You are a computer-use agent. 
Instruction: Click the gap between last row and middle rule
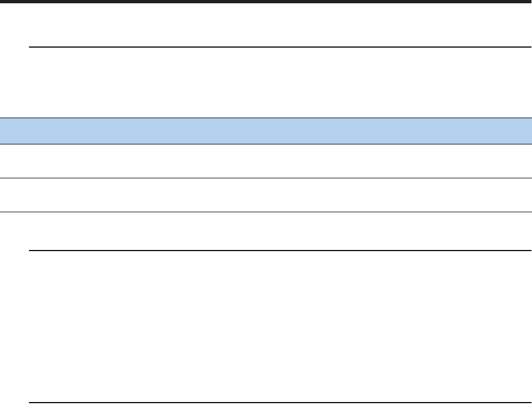[266, 231]
